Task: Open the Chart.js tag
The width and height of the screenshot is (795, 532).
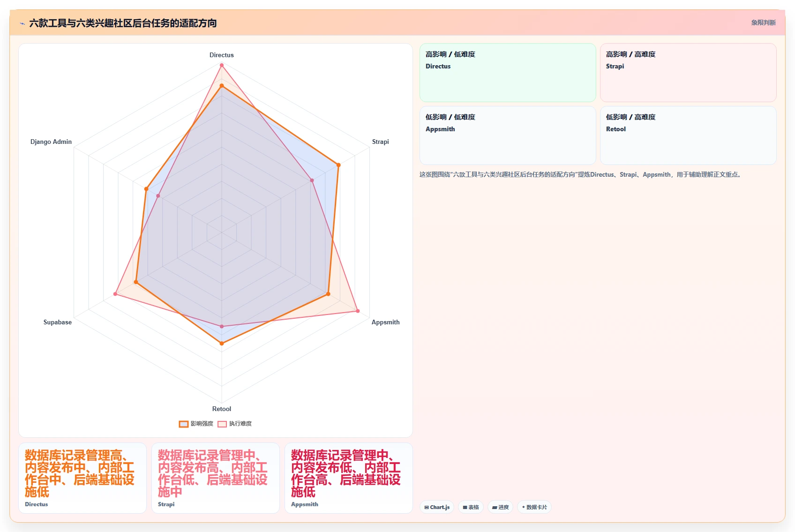Action: (x=437, y=507)
